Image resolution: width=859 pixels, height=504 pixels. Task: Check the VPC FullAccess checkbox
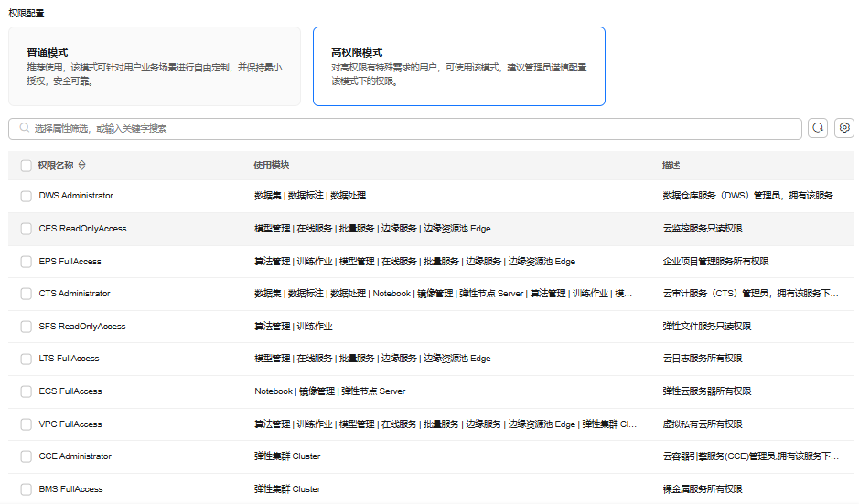coord(26,424)
